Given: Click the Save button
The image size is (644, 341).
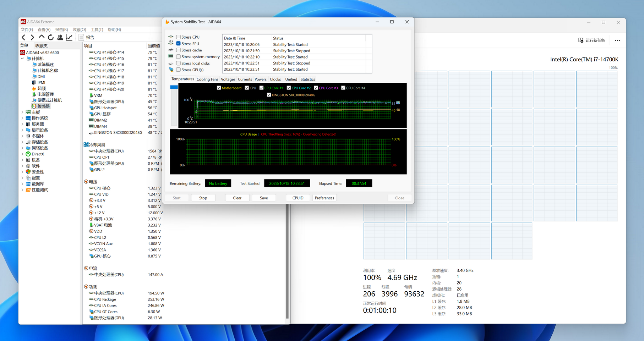Looking at the screenshot, I should 264,198.
